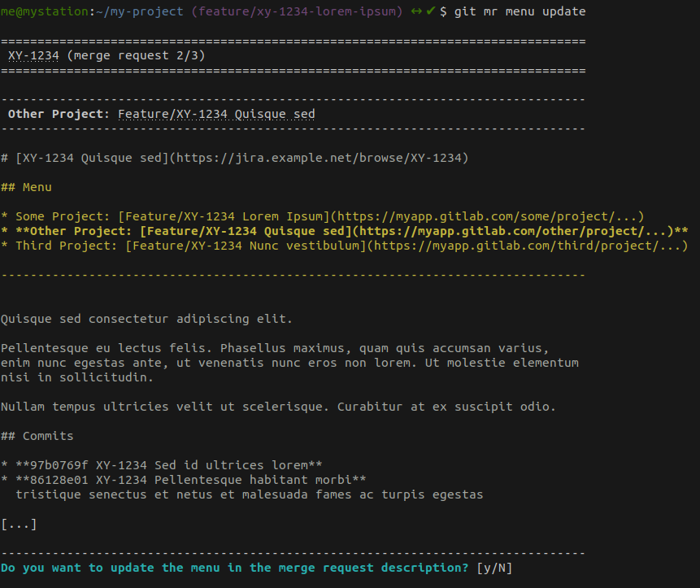
Task: Click the username me@mystation in prompt
Action: click(45, 11)
